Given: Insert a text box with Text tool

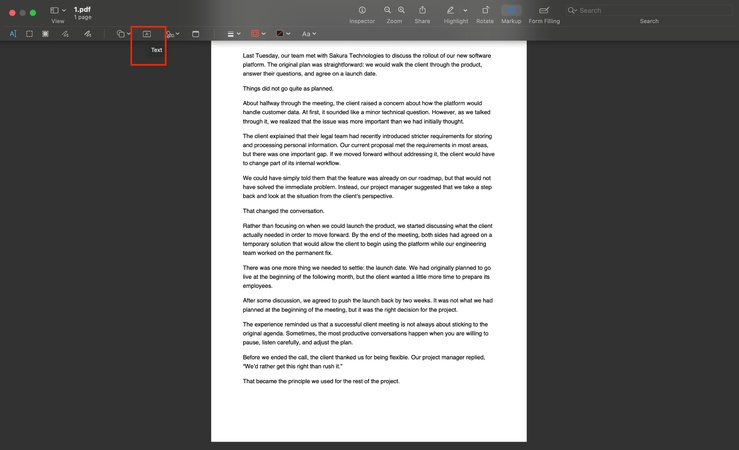Looking at the screenshot, I should pyautogui.click(x=147, y=34).
